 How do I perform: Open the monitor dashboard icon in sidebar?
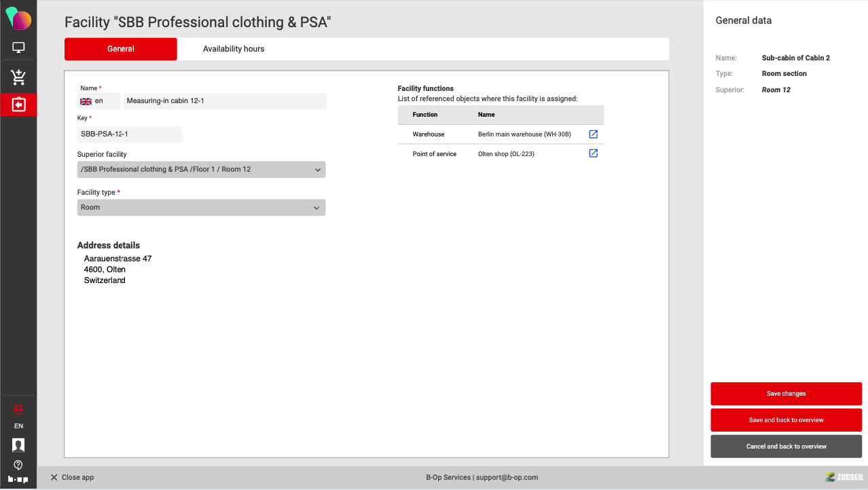[18, 48]
